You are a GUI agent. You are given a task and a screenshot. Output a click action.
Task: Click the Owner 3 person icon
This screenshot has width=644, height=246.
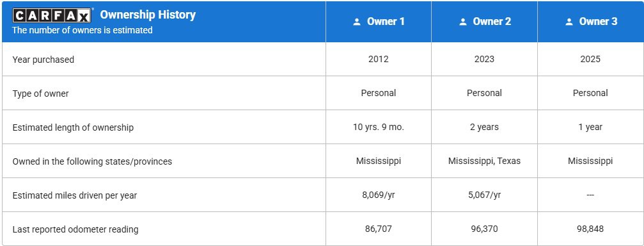coord(569,22)
